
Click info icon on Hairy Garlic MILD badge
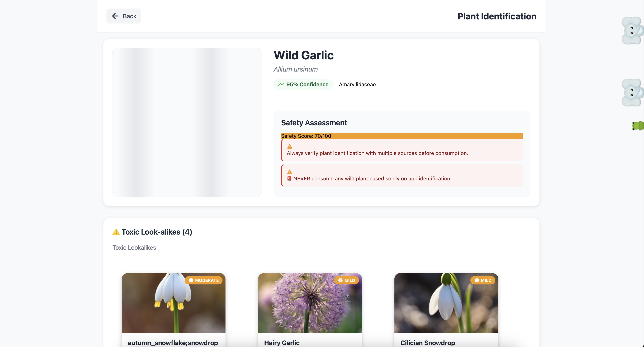click(340, 280)
